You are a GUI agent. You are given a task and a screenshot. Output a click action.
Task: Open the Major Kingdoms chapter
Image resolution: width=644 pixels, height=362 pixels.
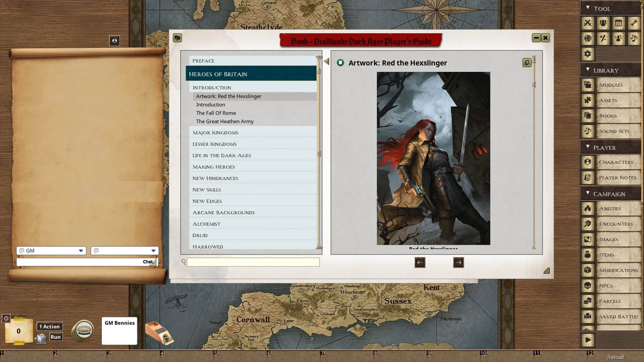pyautogui.click(x=215, y=133)
